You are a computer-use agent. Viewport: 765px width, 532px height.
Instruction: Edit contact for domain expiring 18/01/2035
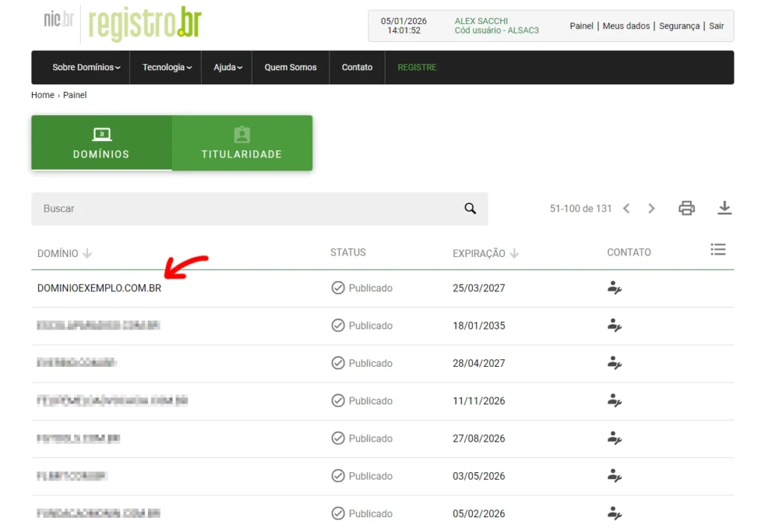tap(614, 326)
